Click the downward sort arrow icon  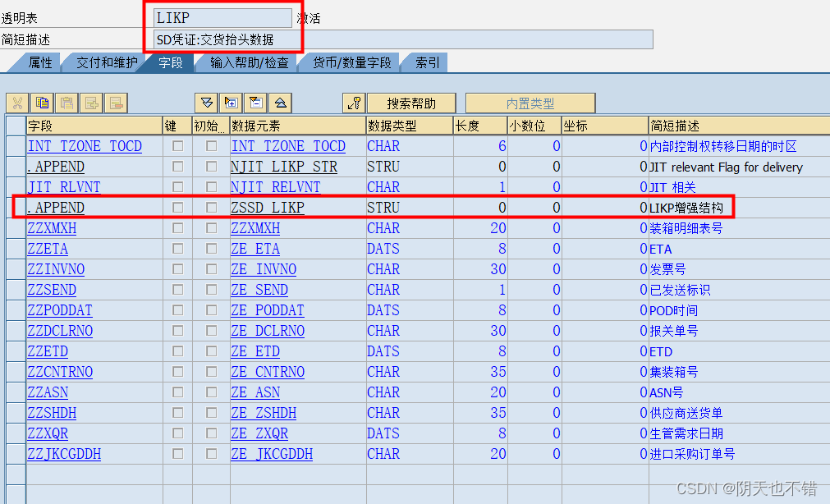(206, 103)
